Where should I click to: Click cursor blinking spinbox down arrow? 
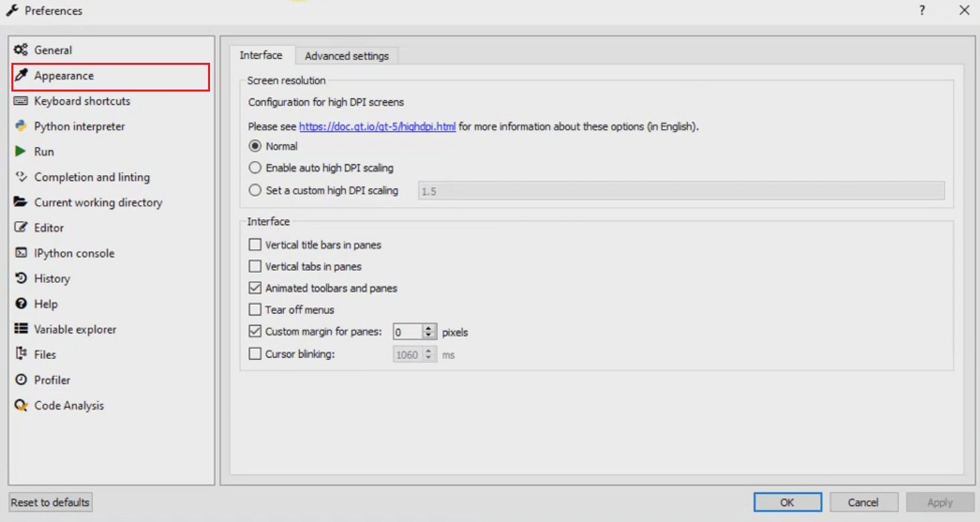point(429,358)
